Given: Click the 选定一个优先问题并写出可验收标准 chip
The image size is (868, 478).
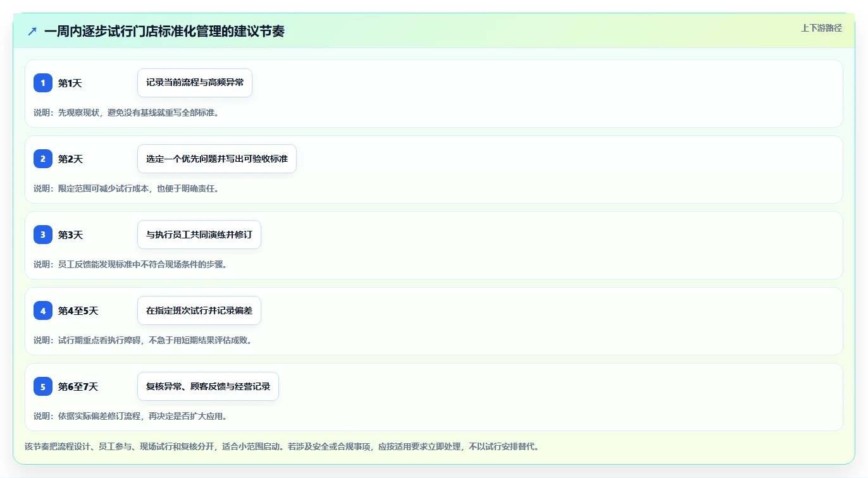Looking at the screenshot, I should click(217, 159).
